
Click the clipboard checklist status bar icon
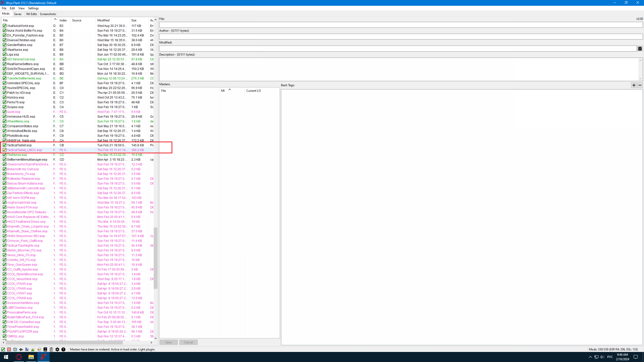click(x=51, y=349)
